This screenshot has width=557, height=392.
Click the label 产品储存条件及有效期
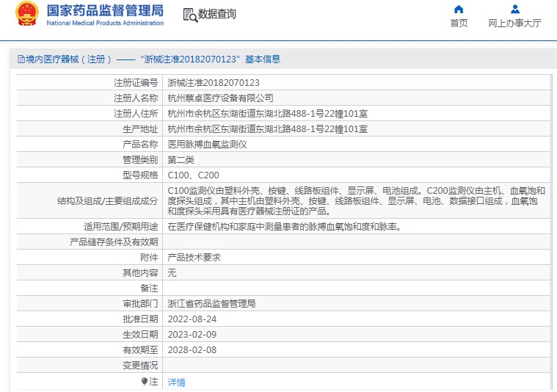pos(114,242)
